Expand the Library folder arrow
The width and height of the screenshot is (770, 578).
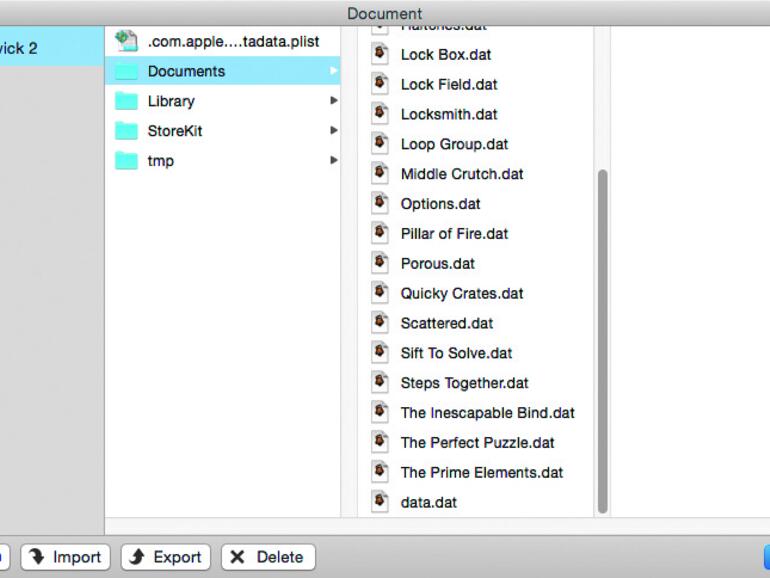[334, 101]
